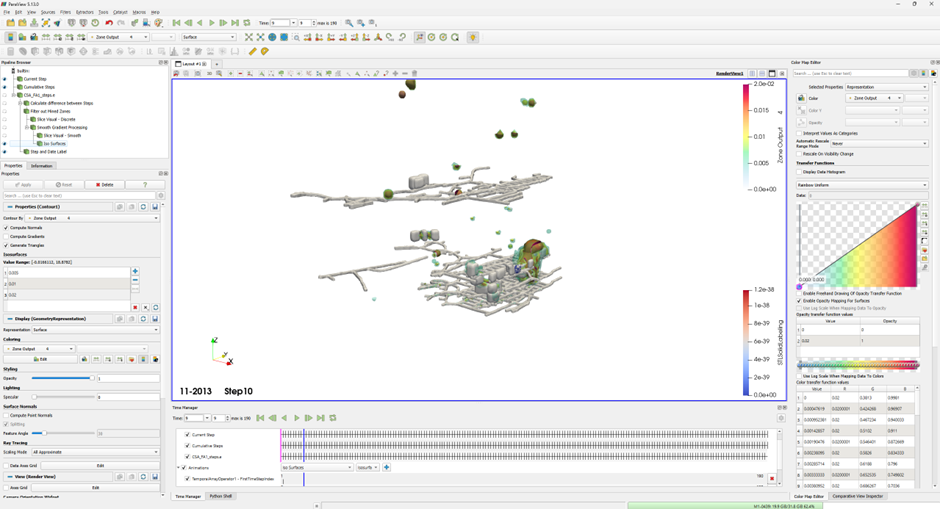
Task: Toggle Generate Triangles checkbox
Action: click(6, 245)
